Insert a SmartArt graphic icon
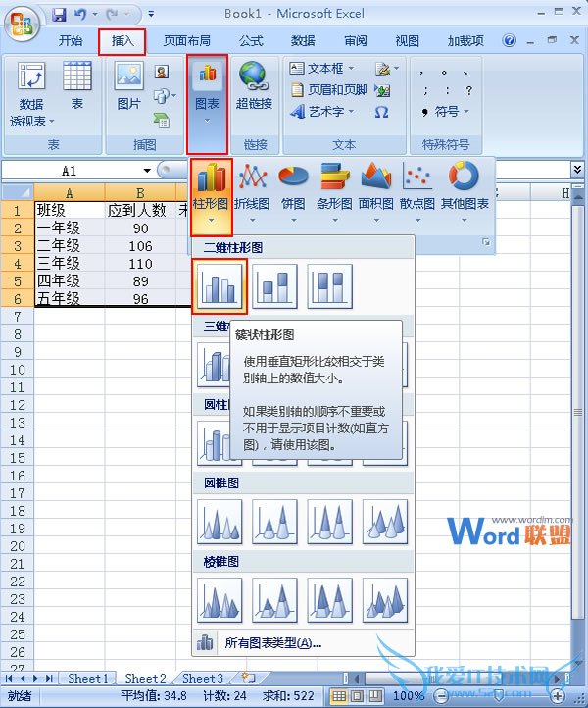The image size is (588, 708). tap(162, 120)
